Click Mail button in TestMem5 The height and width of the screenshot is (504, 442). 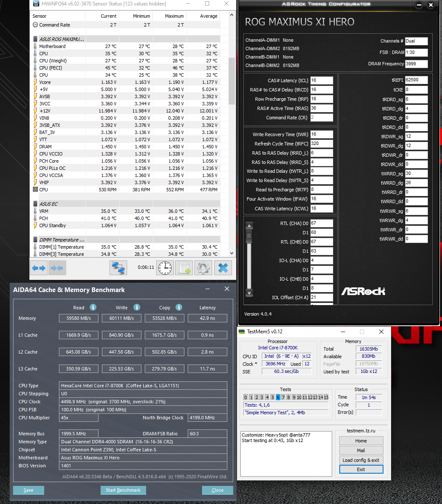[x=361, y=450]
